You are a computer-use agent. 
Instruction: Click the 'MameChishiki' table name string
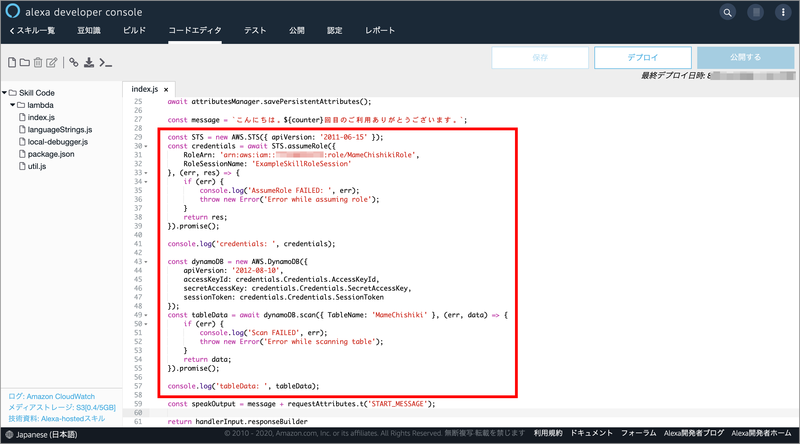(x=399, y=315)
